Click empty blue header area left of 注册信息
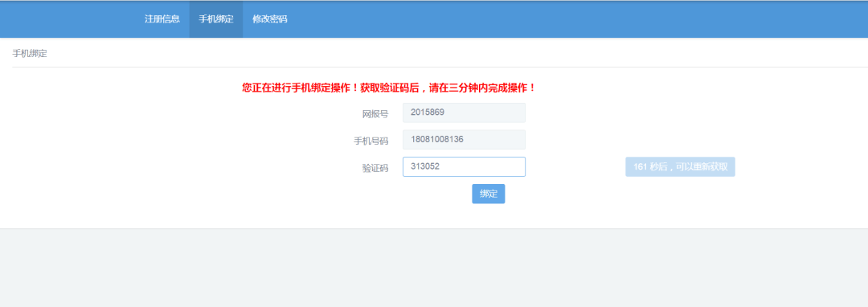The height and width of the screenshot is (307, 868). point(67,18)
